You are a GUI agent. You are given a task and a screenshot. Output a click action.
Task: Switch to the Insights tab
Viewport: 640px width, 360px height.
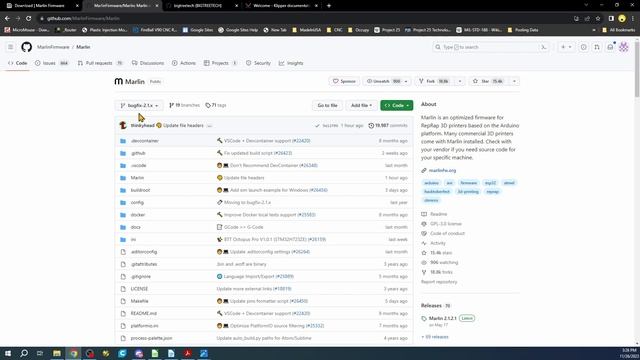(x=291, y=63)
